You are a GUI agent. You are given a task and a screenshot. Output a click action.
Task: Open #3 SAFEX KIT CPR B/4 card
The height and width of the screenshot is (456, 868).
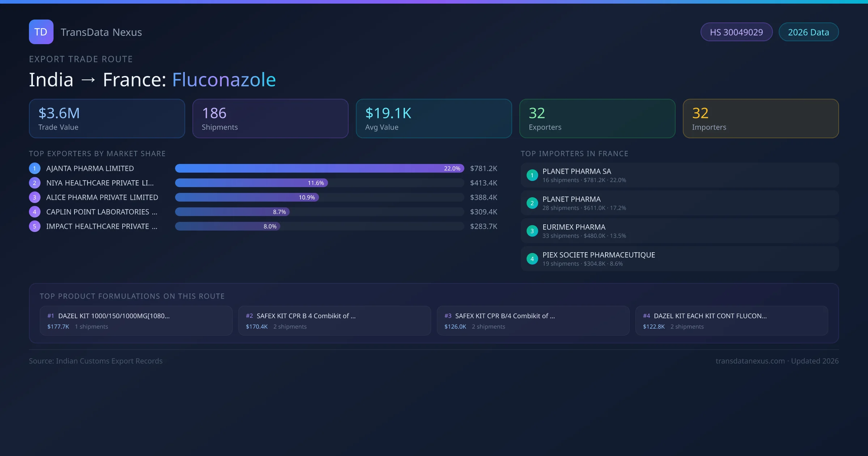click(x=533, y=321)
